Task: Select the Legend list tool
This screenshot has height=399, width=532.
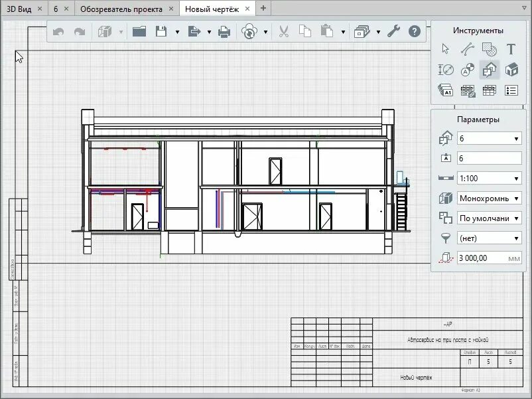Action: (511, 90)
